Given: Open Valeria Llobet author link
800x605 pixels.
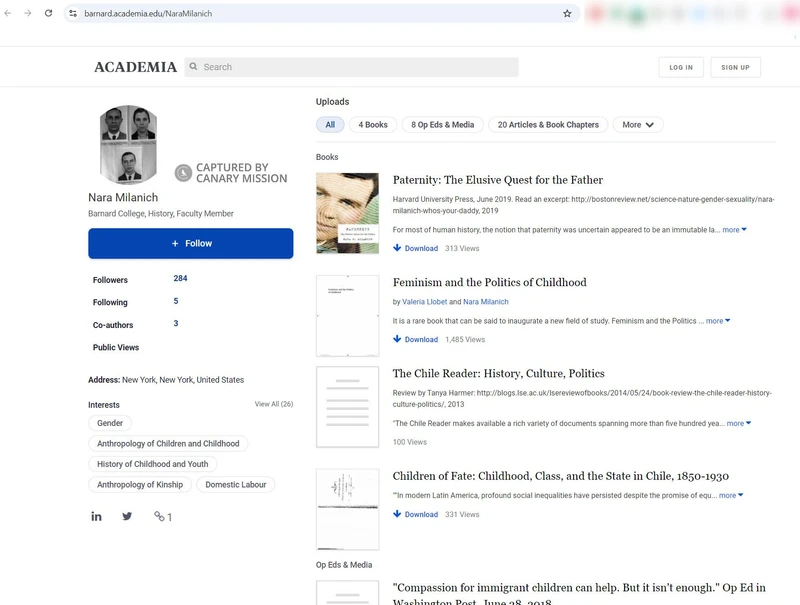Looking at the screenshot, I should tap(424, 302).
